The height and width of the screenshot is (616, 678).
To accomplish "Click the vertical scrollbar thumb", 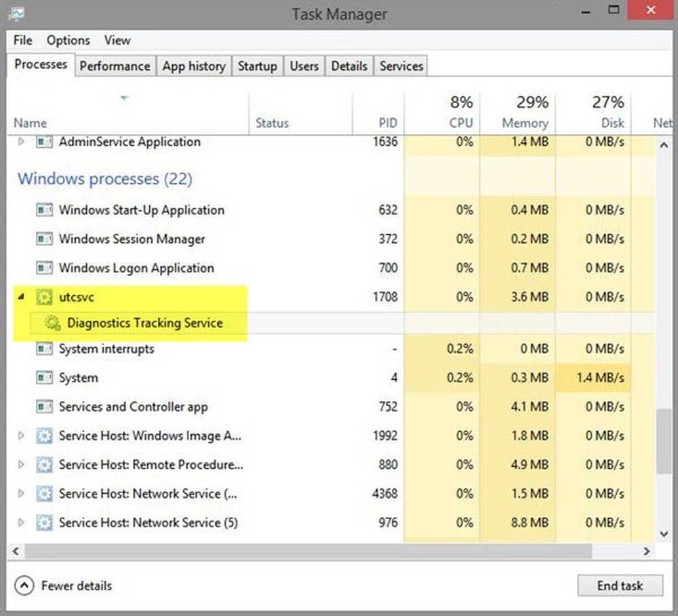I will coord(664,441).
